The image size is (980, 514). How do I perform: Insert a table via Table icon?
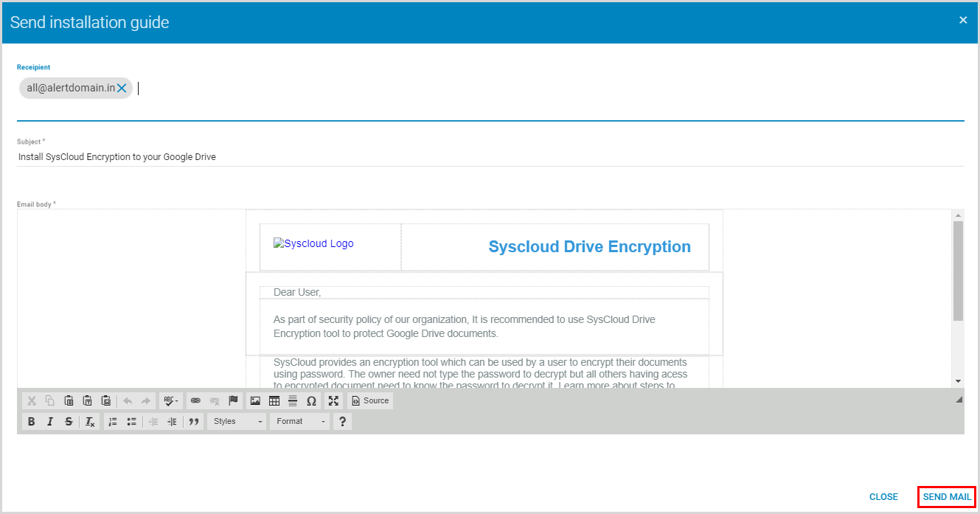click(274, 400)
